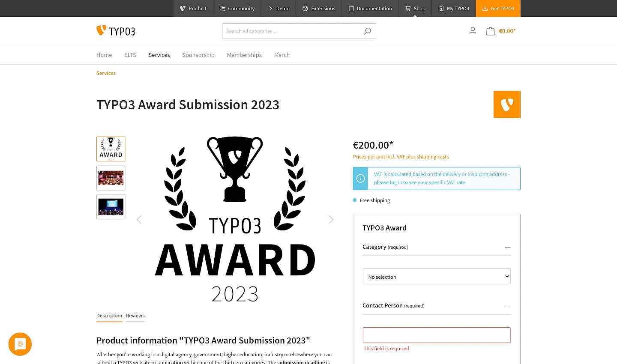617x364 pixels.
Task: Open the user account icon
Action: click(x=473, y=30)
